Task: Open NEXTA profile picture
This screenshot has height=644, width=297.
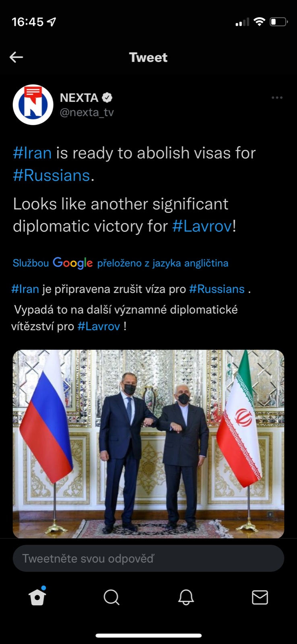Action: tap(33, 105)
